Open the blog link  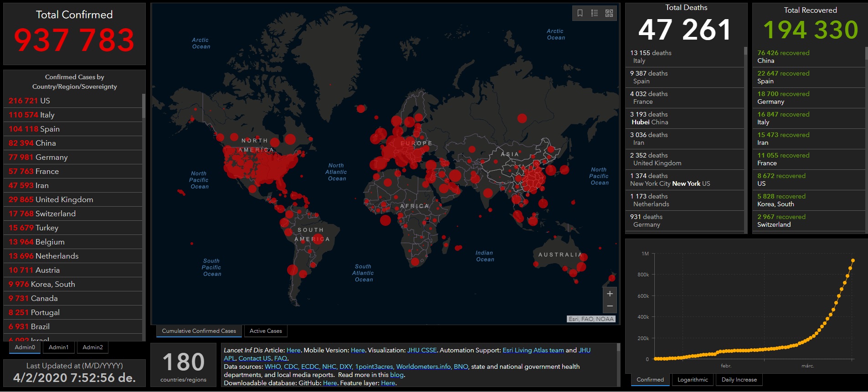tap(396, 375)
